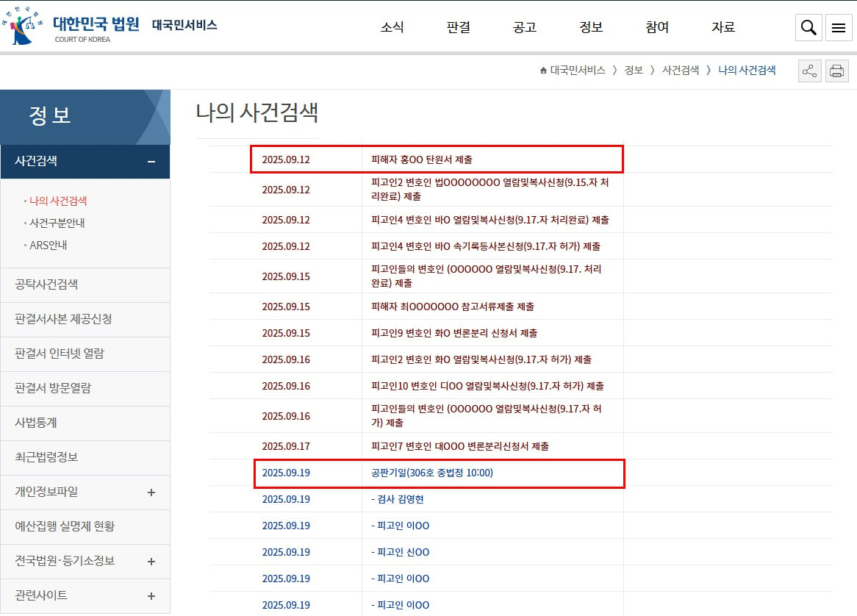Click the share icon button
Screen dimensions: 857x616
(x=809, y=71)
